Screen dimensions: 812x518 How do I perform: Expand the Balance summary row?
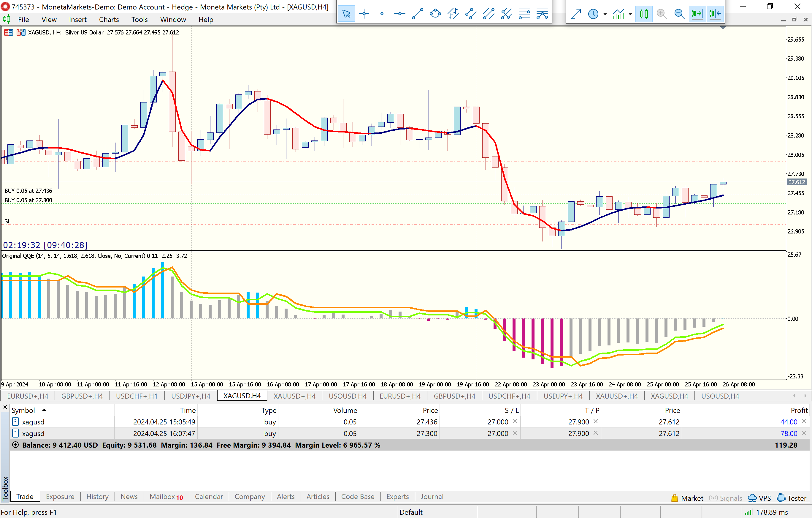15,445
